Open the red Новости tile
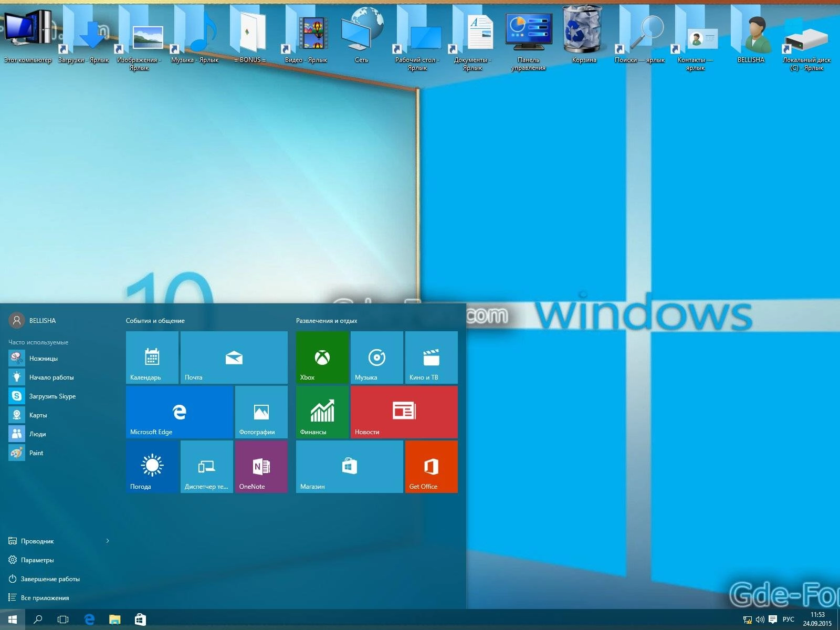 click(404, 412)
